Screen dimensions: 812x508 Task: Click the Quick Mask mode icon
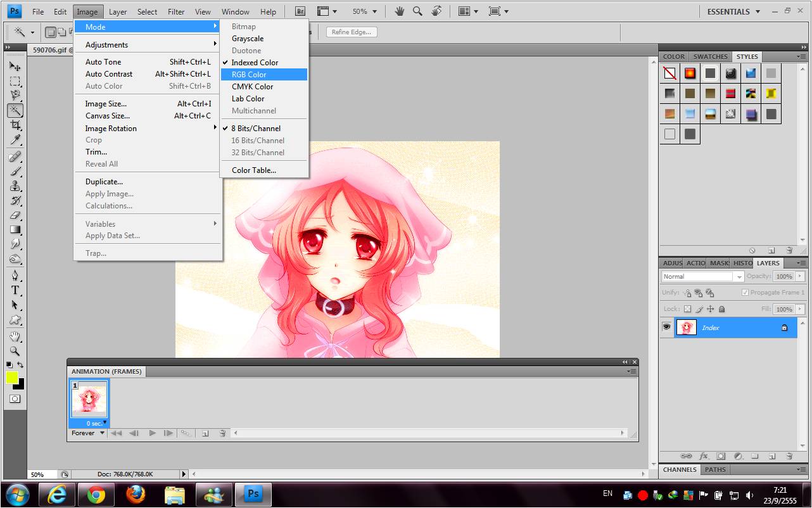click(x=15, y=399)
